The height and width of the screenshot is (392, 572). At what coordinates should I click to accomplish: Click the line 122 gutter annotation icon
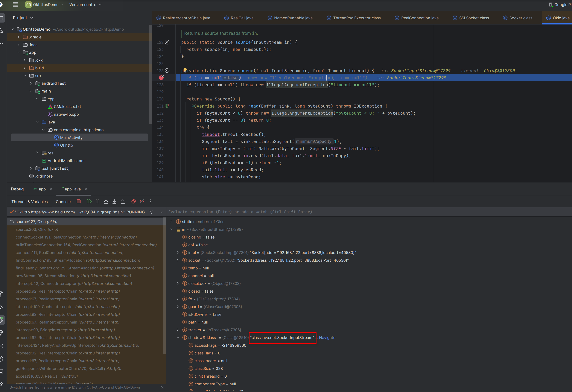[x=167, y=42]
